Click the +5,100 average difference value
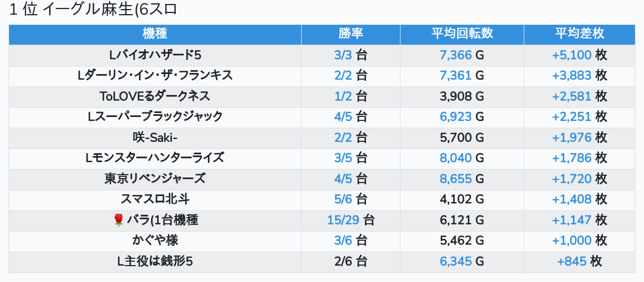The image size is (644, 282). [572, 55]
